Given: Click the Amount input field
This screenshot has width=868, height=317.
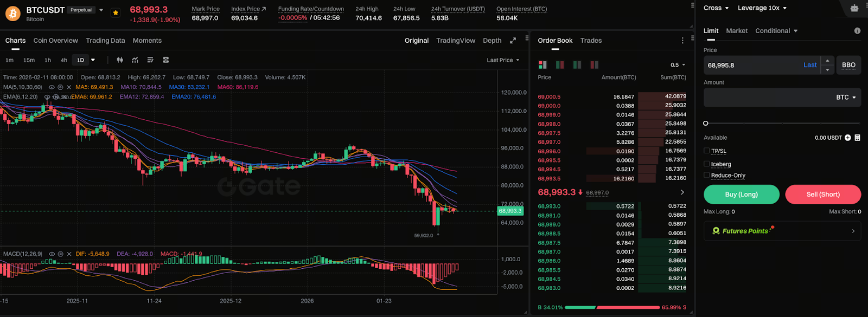Looking at the screenshot, I should [x=782, y=98].
